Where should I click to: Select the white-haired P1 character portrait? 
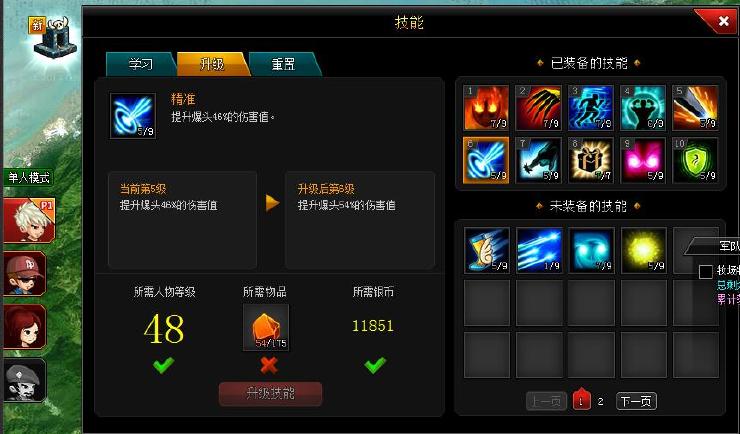point(29,220)
